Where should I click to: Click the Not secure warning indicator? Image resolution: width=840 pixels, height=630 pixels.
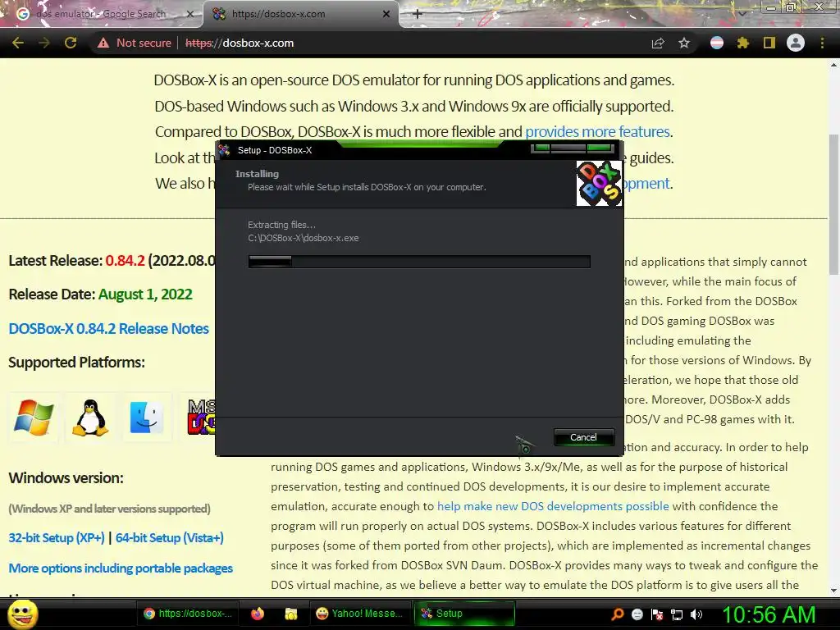tap(134, 43)
